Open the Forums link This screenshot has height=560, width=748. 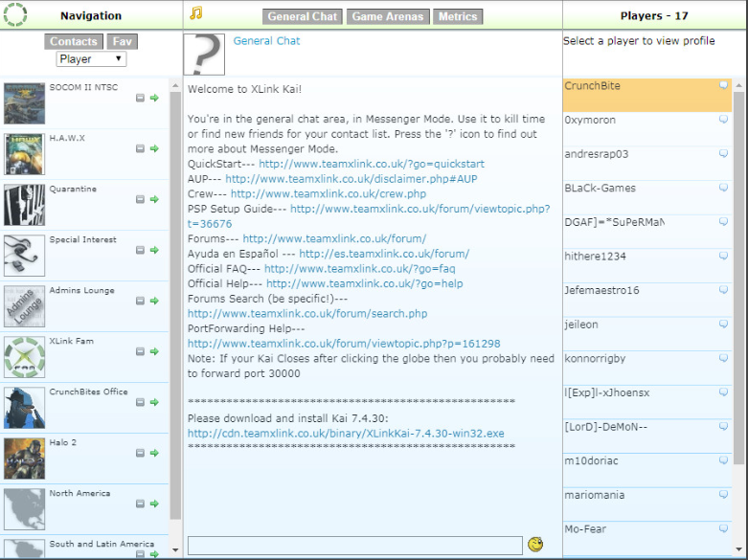click(334, 238)
